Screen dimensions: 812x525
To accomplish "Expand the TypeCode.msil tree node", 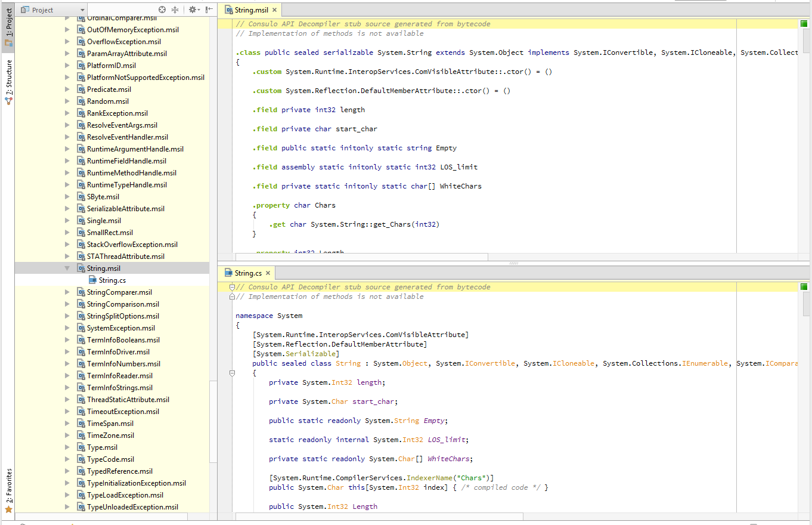I will [67, 459].
